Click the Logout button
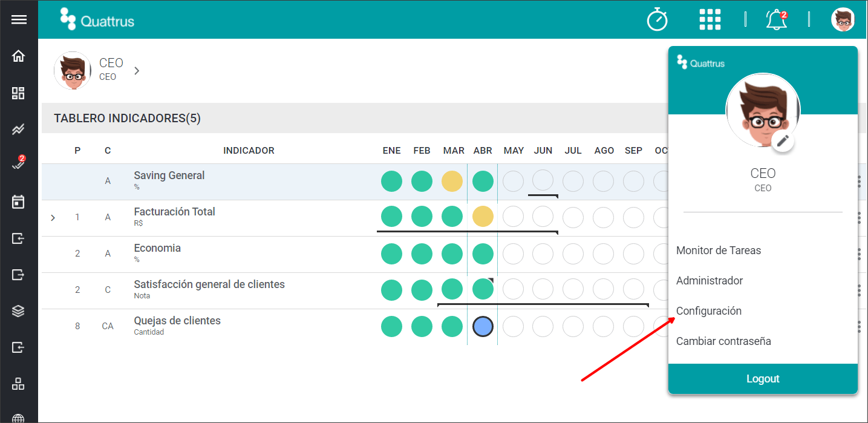 [763, 379]
